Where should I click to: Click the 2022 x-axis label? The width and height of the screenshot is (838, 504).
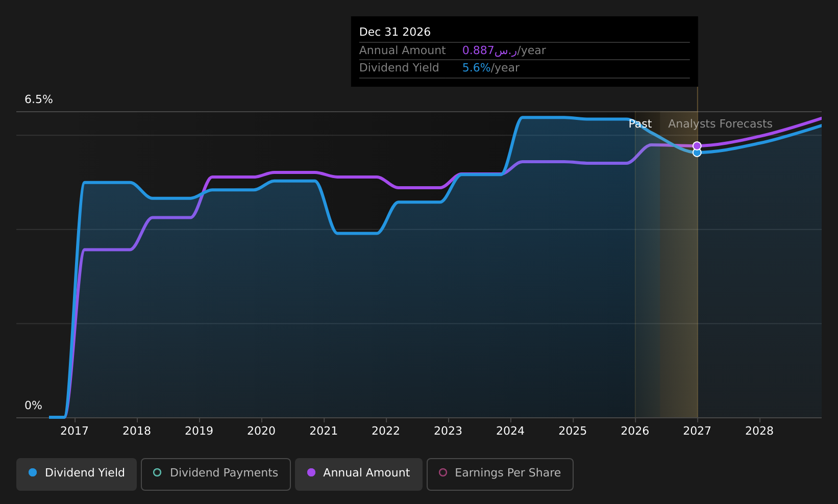(386, 431)
